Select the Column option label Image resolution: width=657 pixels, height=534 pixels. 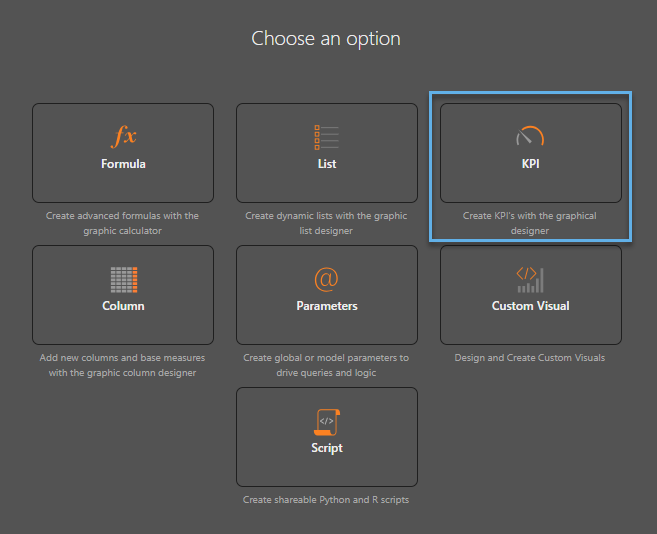[x=123, y=306]
